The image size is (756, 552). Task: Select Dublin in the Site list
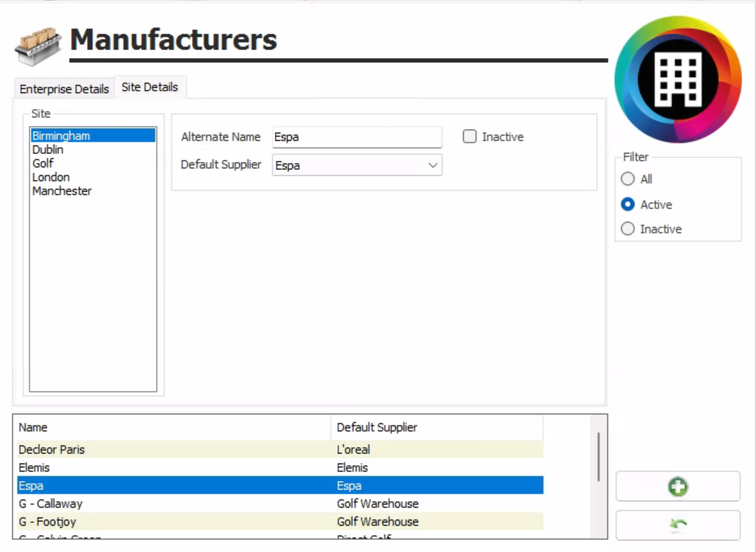(48, 150)
